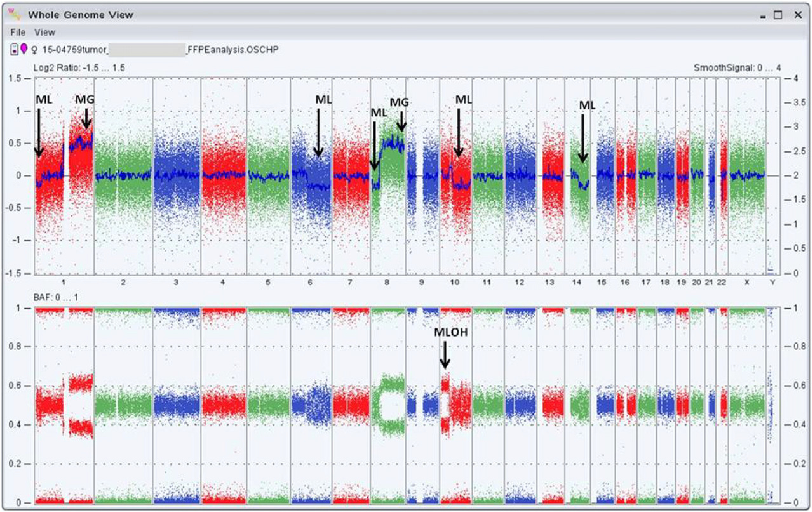Select chromosome 20 axis label

point(696,282)
